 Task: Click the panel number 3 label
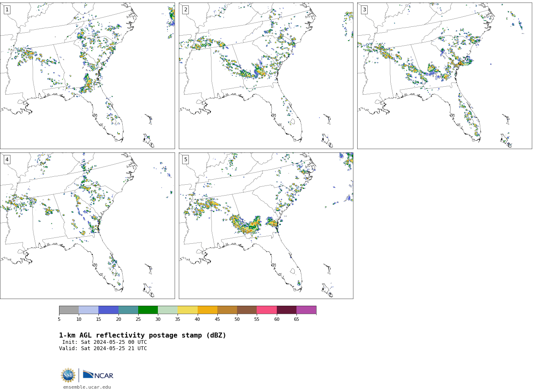(364, 10)
